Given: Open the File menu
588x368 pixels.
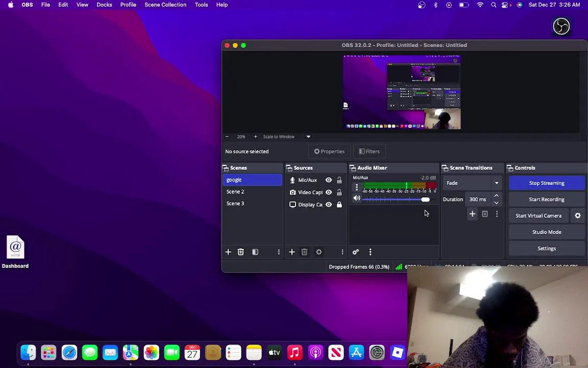Looking at the screenshot, I should (46, 5).
